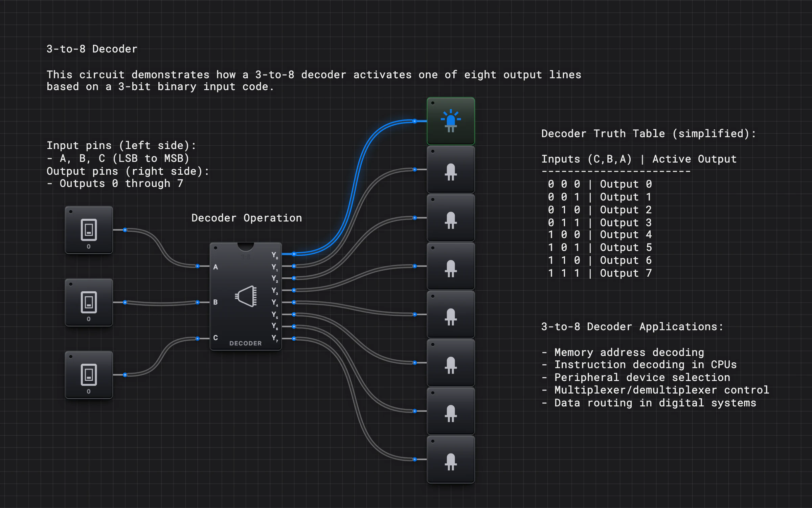Click 'Multiplexer/demultiplexer control' line

pos(655,390)
